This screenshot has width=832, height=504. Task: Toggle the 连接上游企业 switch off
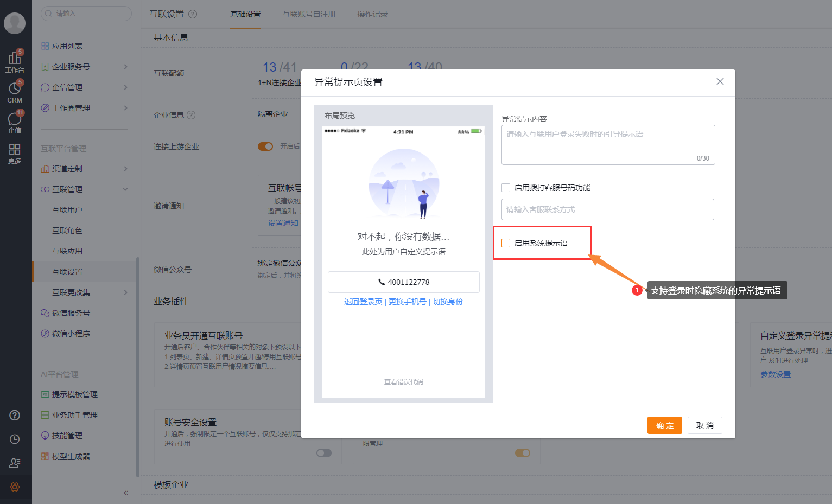265,146
